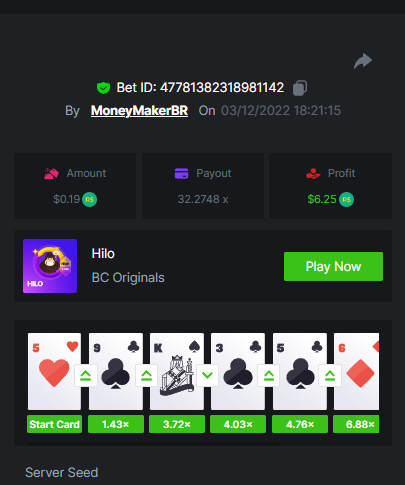Screen dimensions: 405x485
Task: Click the BRL currency icon beside $6.25 profit
Action: pos(347,200)
